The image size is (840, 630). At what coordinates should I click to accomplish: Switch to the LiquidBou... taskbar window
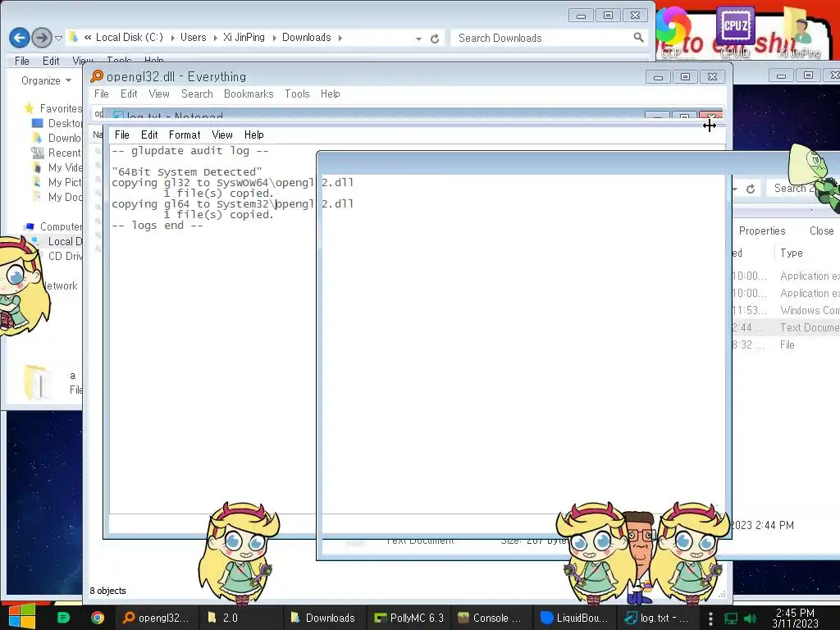[574, 618]
